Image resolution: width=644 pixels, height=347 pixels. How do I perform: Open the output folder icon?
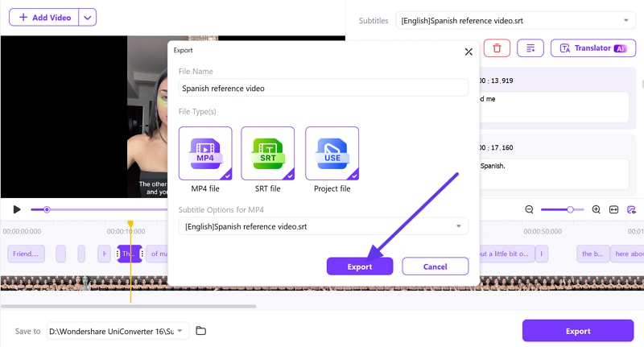(200, 331)
